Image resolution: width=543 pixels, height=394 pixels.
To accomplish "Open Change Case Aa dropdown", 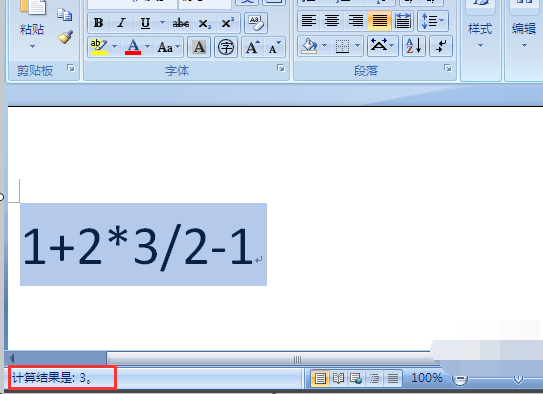I will [x=169, y=47].
